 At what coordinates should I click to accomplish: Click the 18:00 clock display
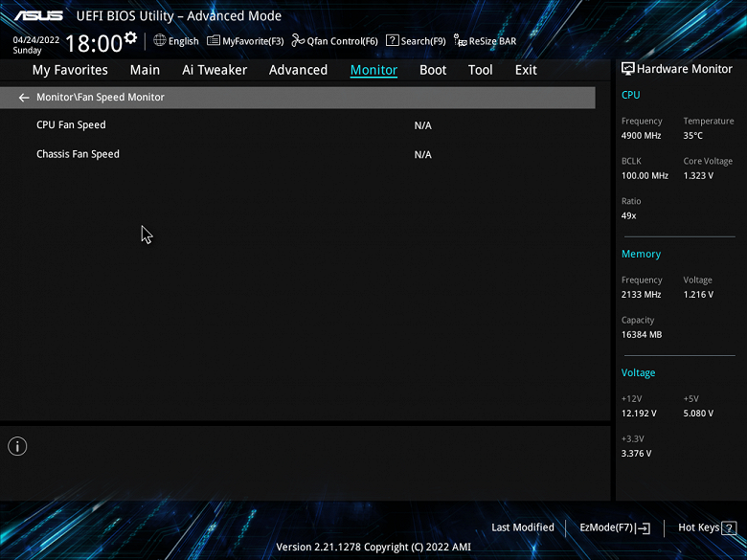click(94, 43)
